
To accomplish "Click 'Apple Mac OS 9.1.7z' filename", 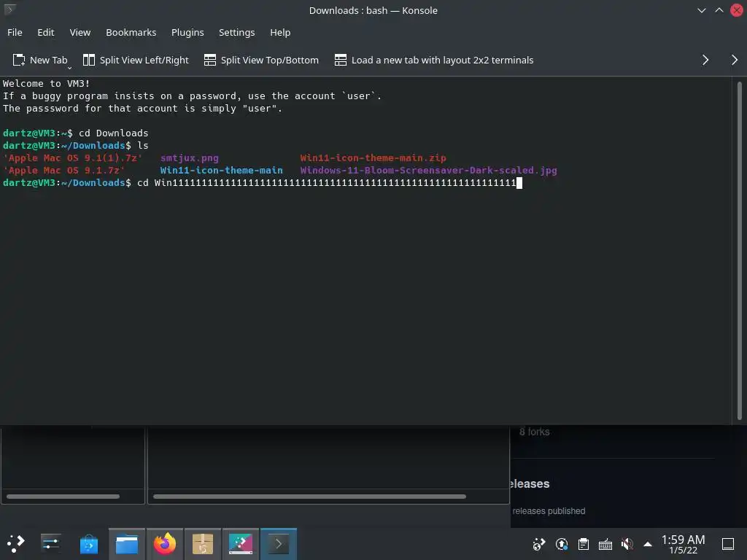I will (64, 171).
